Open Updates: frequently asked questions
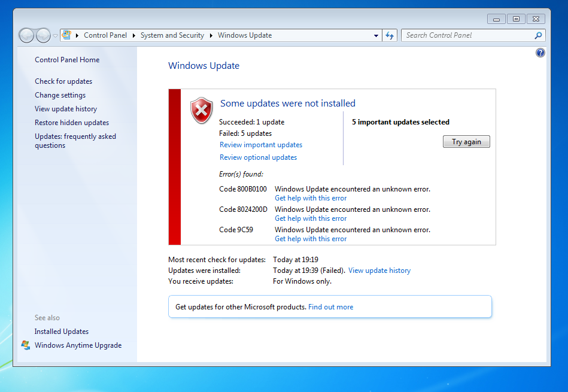 [75, 141]
